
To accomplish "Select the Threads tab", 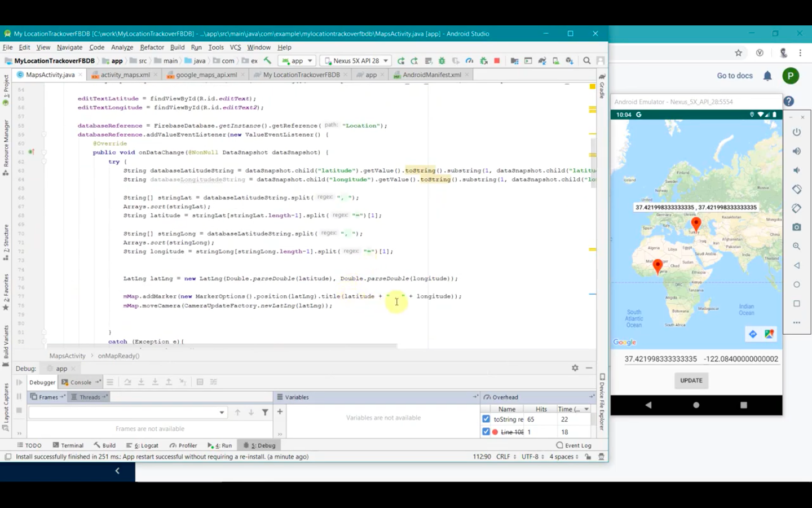I will point(89,397).
